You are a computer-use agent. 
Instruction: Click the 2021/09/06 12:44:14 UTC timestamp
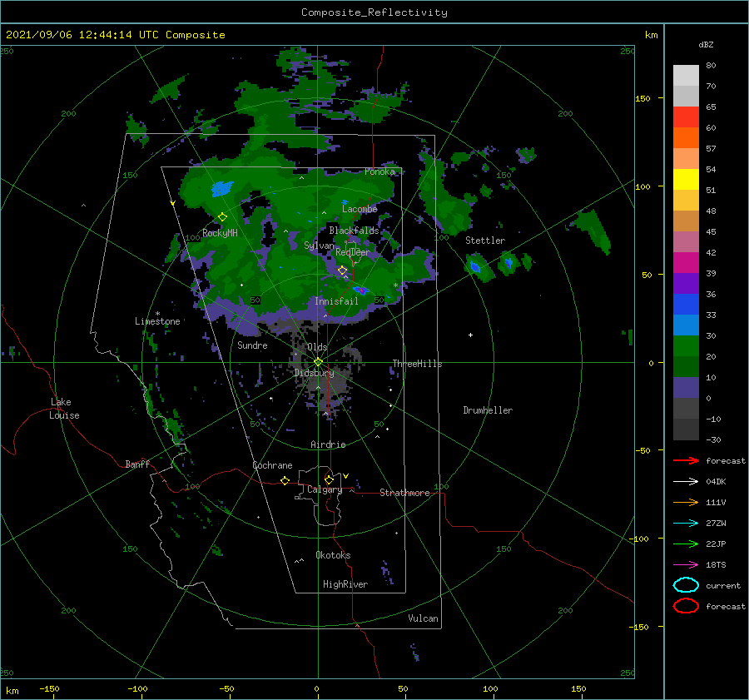point(115,35)
